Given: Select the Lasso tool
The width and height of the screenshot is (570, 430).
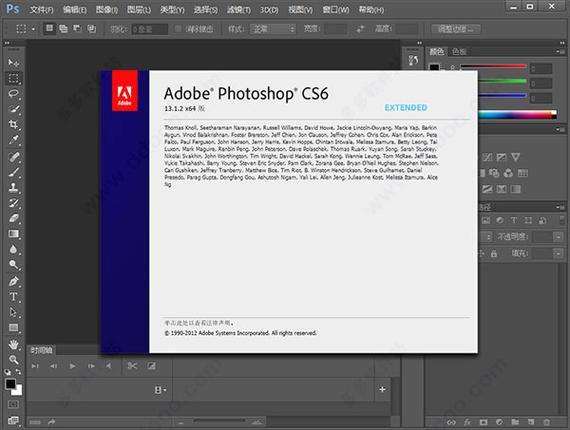Looking at the screenshot, I should pyautogui.click(x=13, y=94).
